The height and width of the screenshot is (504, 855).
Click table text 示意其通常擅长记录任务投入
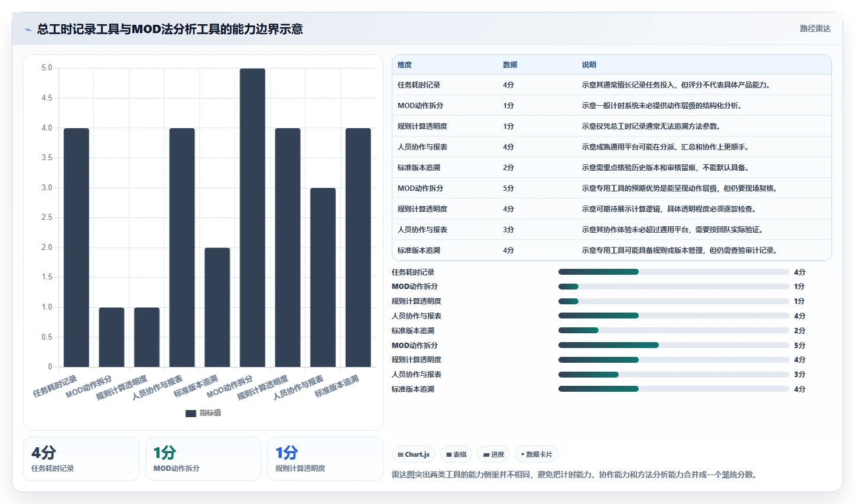pos(628,85)
